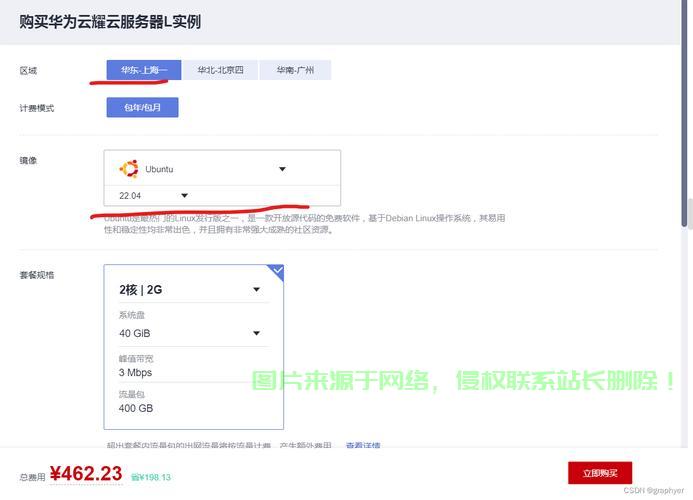
Task: Click the 套餐规格 label
Action: point(37,275)
